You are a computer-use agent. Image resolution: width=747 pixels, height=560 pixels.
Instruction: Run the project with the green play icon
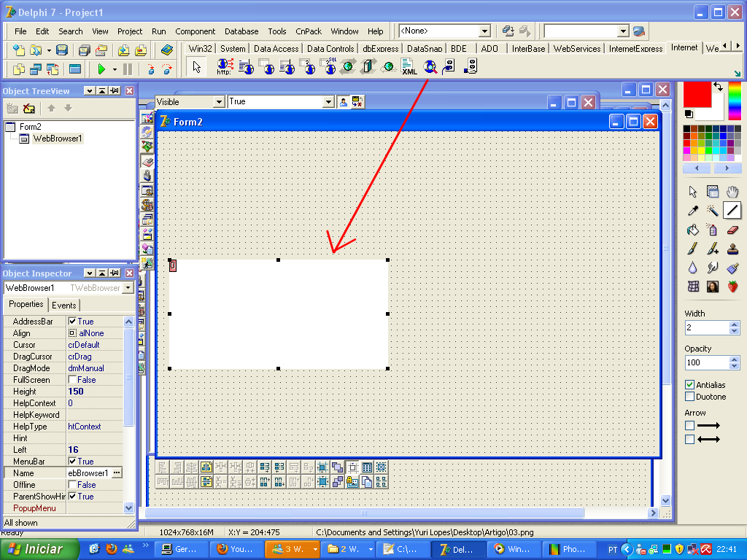101,69
